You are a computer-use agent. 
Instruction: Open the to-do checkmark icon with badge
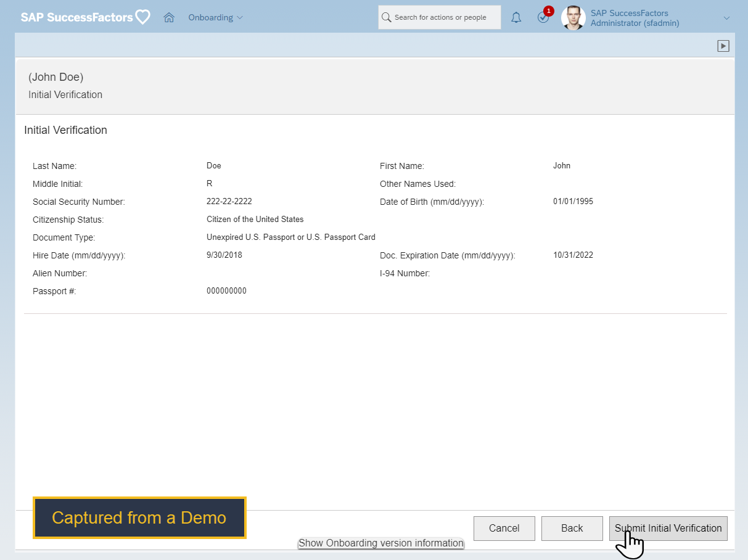coord(544,17)
